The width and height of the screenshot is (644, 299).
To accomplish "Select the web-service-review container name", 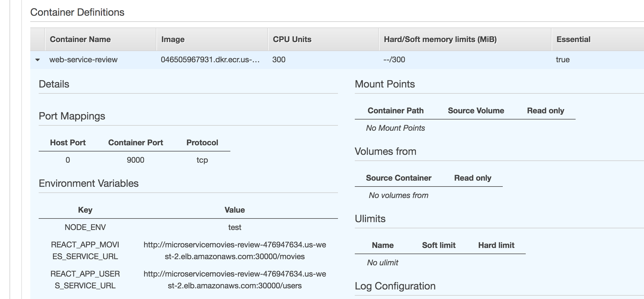I will [x=84, y=59].
